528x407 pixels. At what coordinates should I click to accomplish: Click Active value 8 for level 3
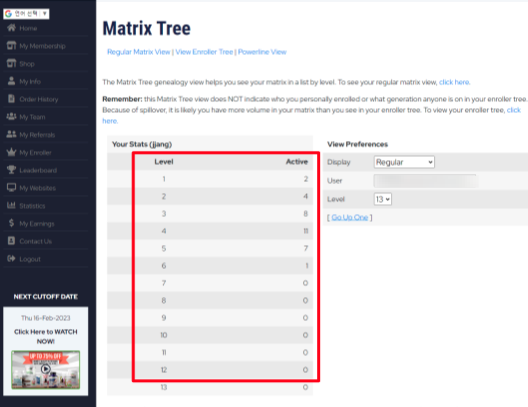tap(306, 214)
